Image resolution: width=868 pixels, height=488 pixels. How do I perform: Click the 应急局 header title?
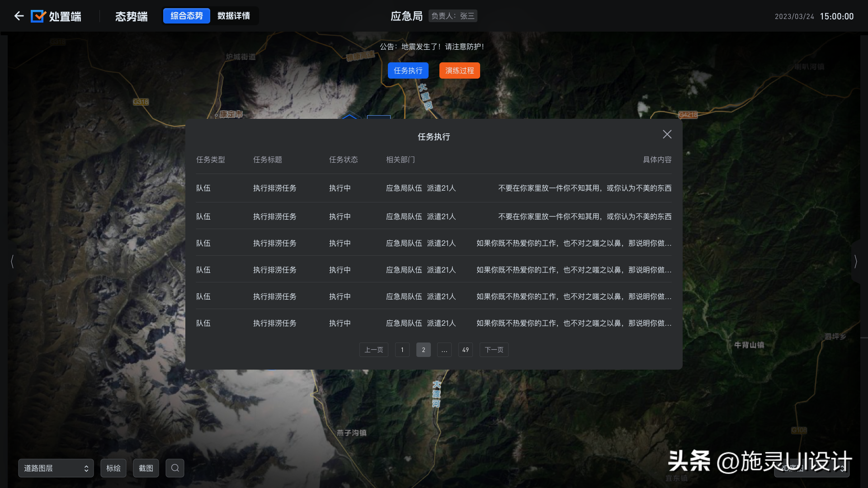tap(407, 16)
